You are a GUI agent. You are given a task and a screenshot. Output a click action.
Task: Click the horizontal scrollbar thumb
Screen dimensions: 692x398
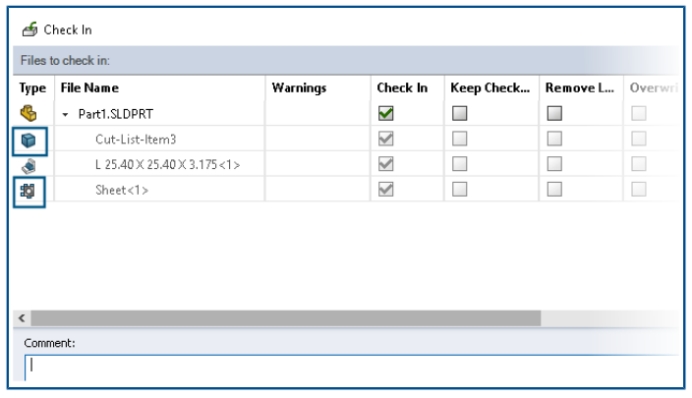286,318
